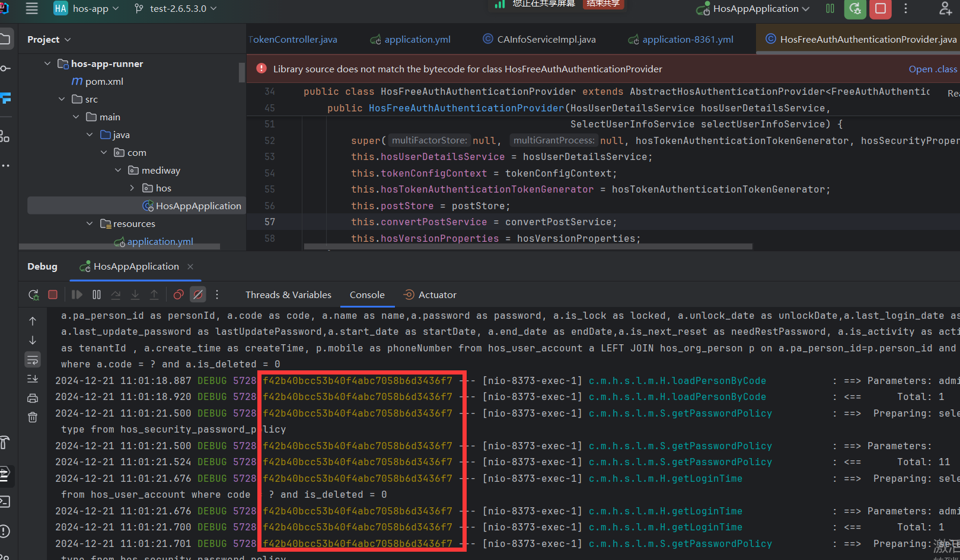Collapse the java folder node
The height and width of the screenshot is (560, 960).
click(x=90, y=135)
